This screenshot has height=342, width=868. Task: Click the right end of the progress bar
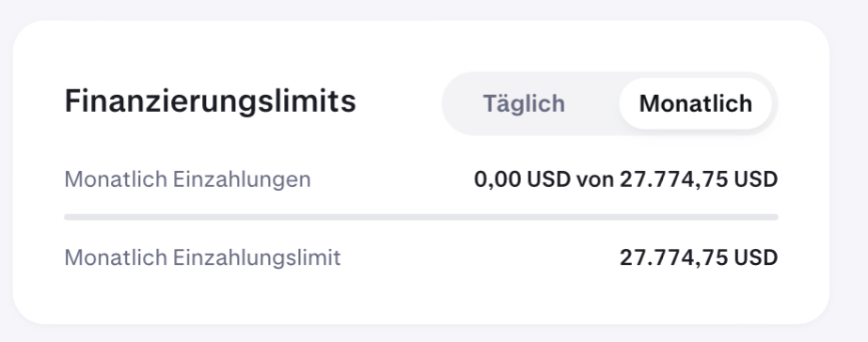(775, 217)
